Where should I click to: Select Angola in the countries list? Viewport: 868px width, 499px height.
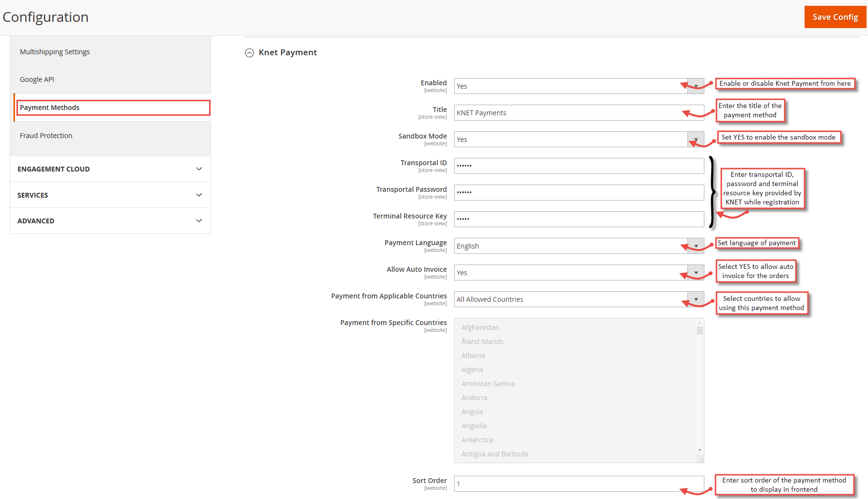click(472, 412)
